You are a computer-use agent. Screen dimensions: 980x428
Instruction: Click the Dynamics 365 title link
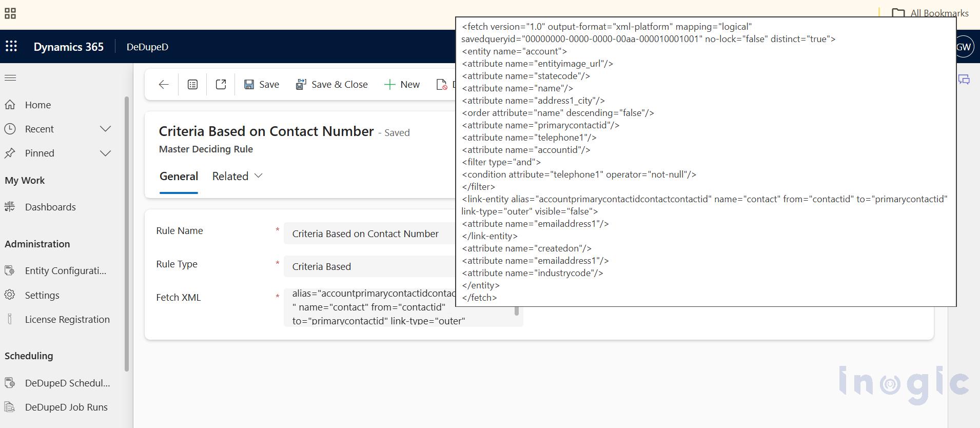point(69,47)
